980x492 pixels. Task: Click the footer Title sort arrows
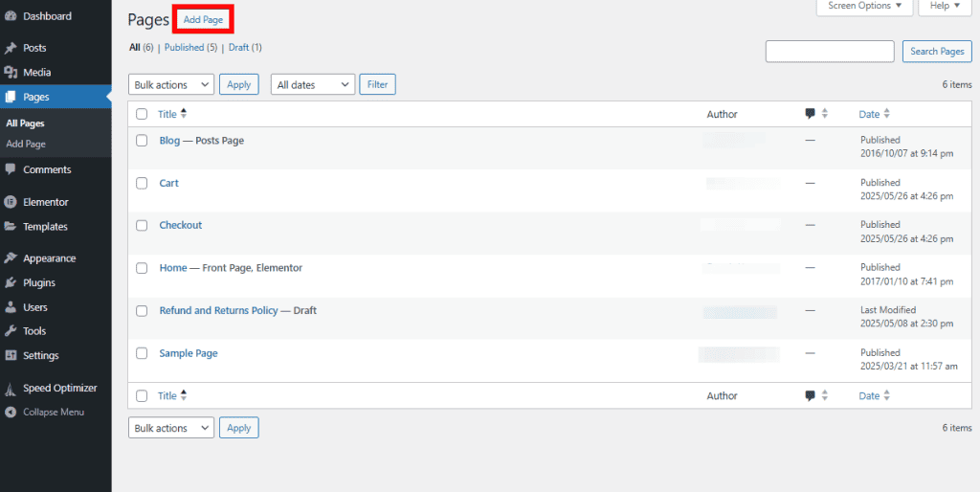click(183, 395)
